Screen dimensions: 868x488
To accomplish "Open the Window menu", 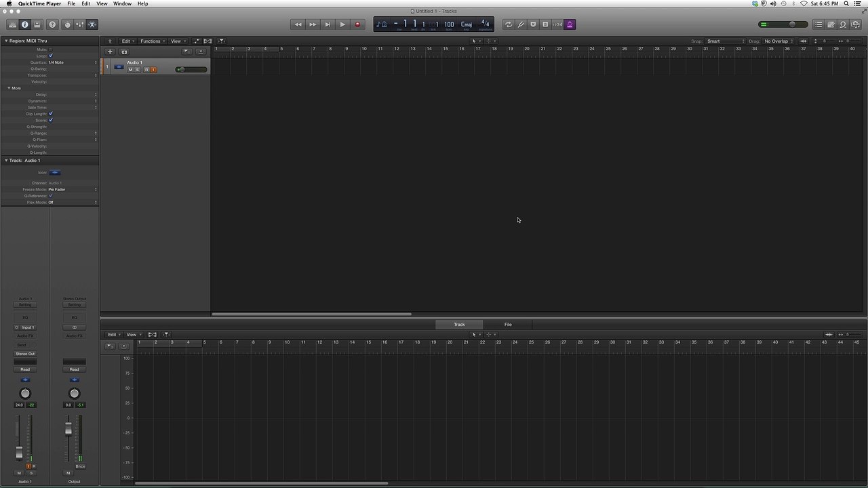I will click(122, 3).
